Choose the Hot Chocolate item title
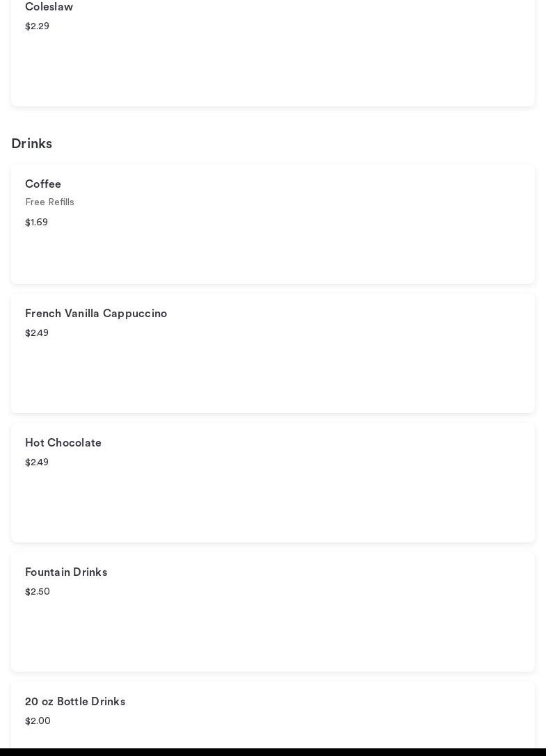Screen dimensions: 546x756 [63, 443]
